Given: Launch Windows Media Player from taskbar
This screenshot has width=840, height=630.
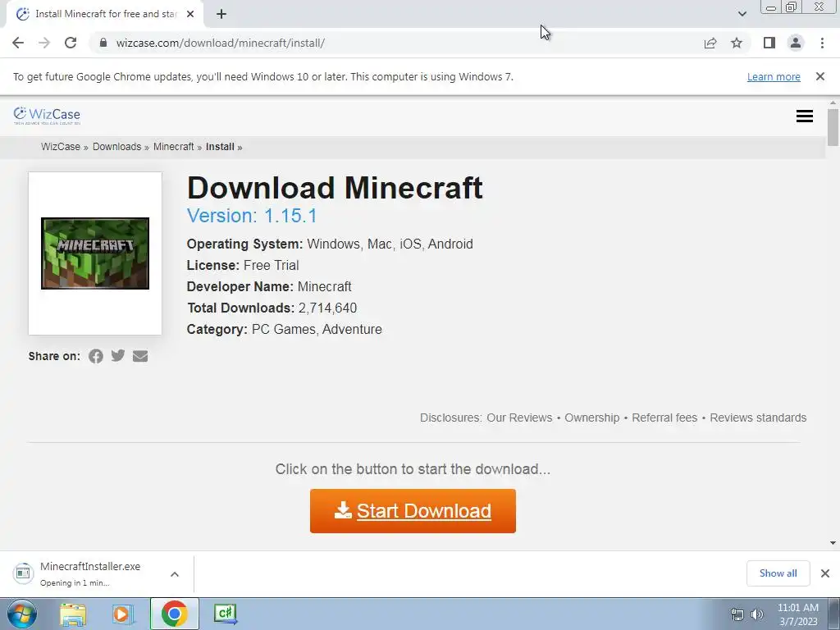Looking at the screenshot, I should [123, 614].
